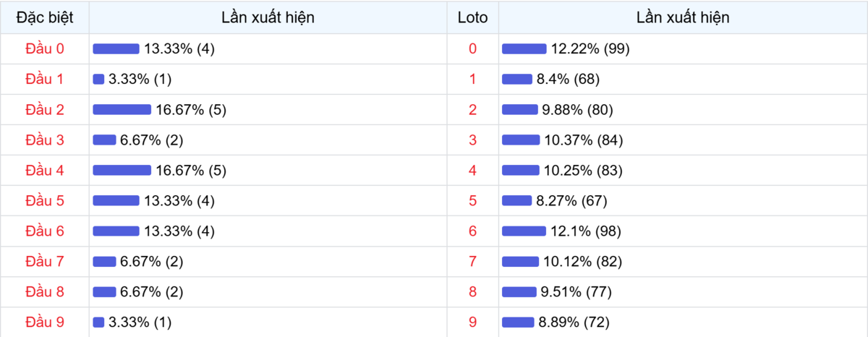The height and width of the screenshot is (337, 868).
Task: Open the Đầu 2 entry
Action: pyautogui.click(x=45, y=110)
